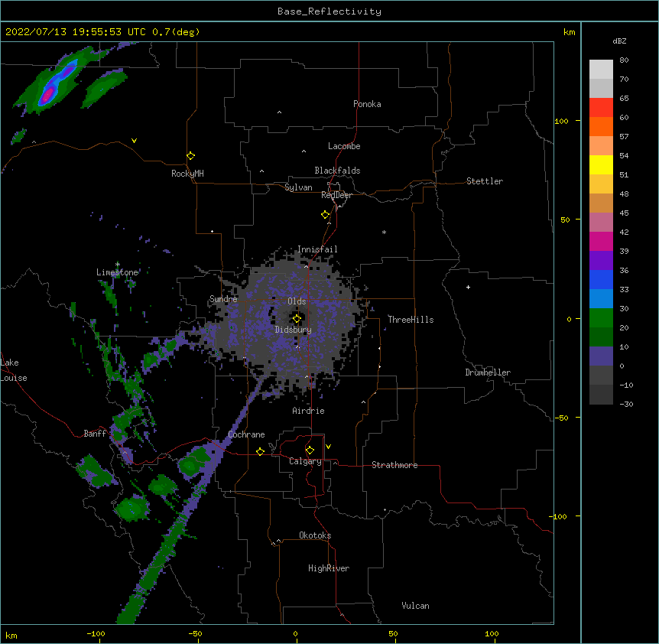
Task: Click the yellow diamond marker above RockyMH
Action: point(190,156)
